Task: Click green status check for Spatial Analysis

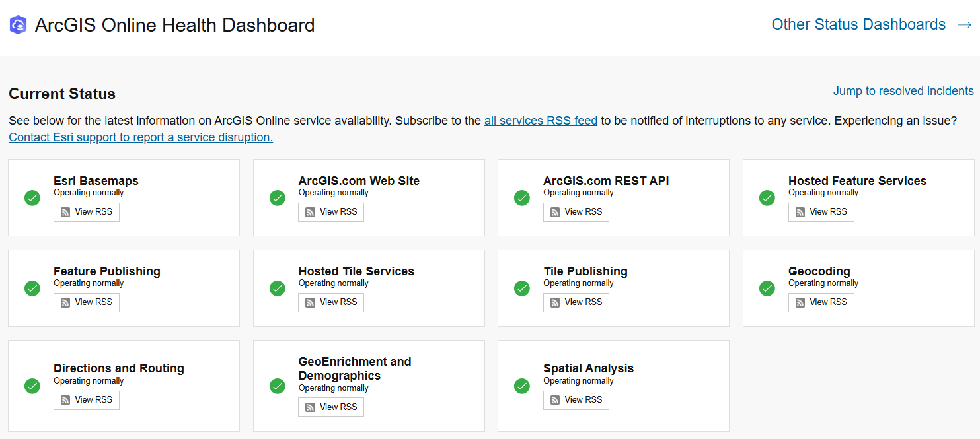Action: [522, 386]
